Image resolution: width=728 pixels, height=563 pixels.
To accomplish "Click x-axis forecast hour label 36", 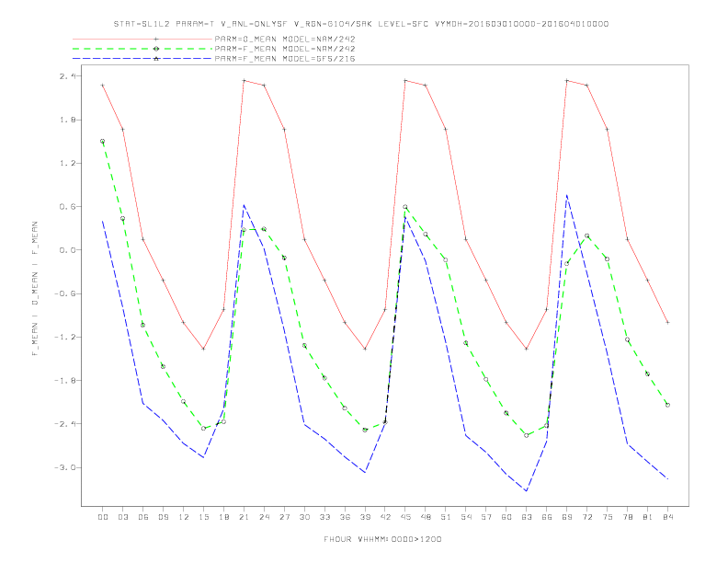I will 345,517.
